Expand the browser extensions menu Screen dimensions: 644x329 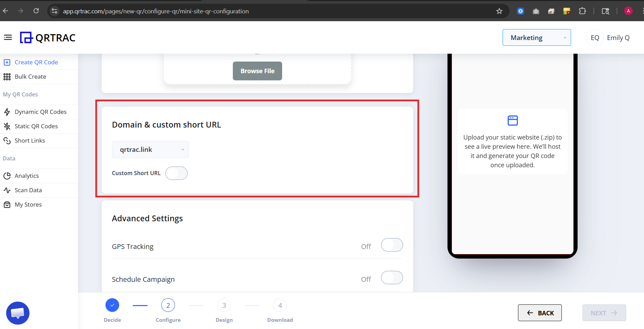(x=582, y=11)
